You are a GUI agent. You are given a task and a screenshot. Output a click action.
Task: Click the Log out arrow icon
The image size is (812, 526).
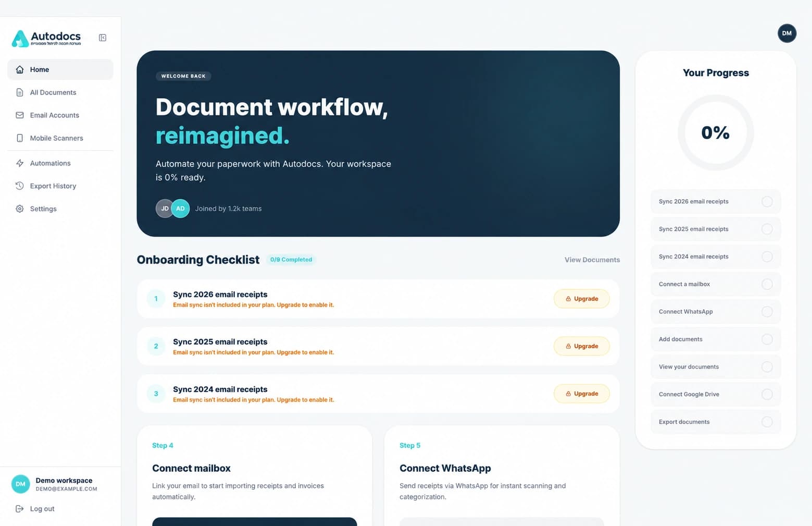click(x=20, y=509)
